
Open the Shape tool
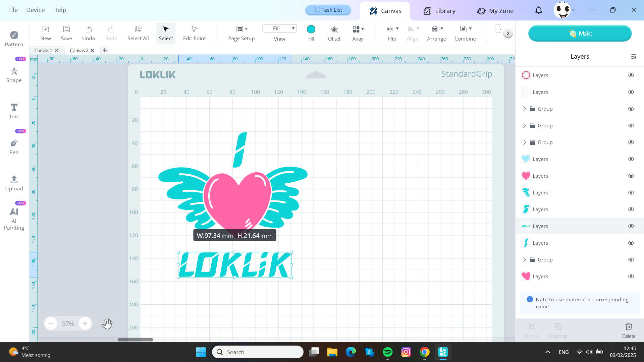click(x=14, y=75)
